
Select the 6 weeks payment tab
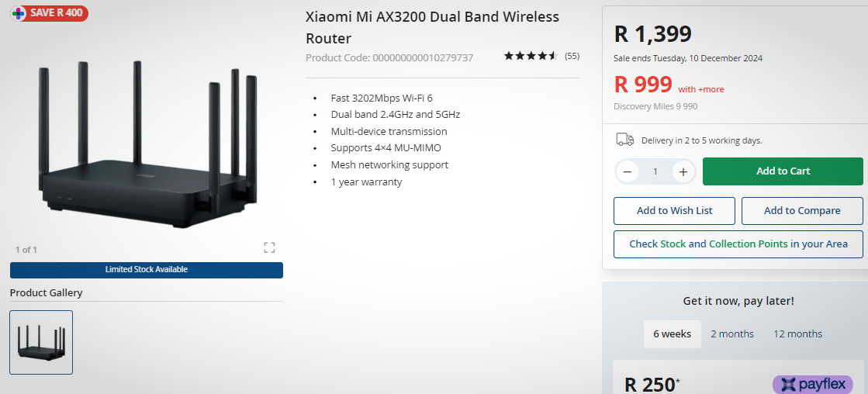click(672, 334)
